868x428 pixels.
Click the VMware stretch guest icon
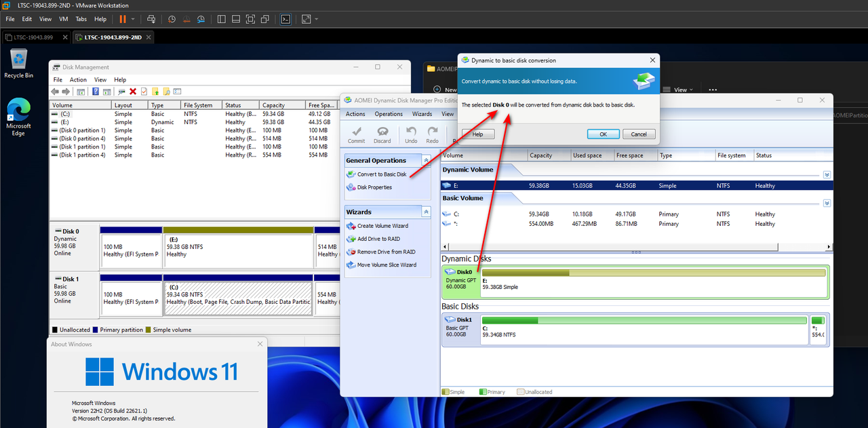pos(306,19)
